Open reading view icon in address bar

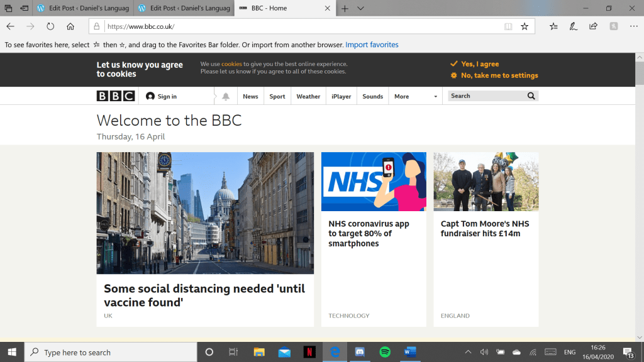(x=508, y=26)
